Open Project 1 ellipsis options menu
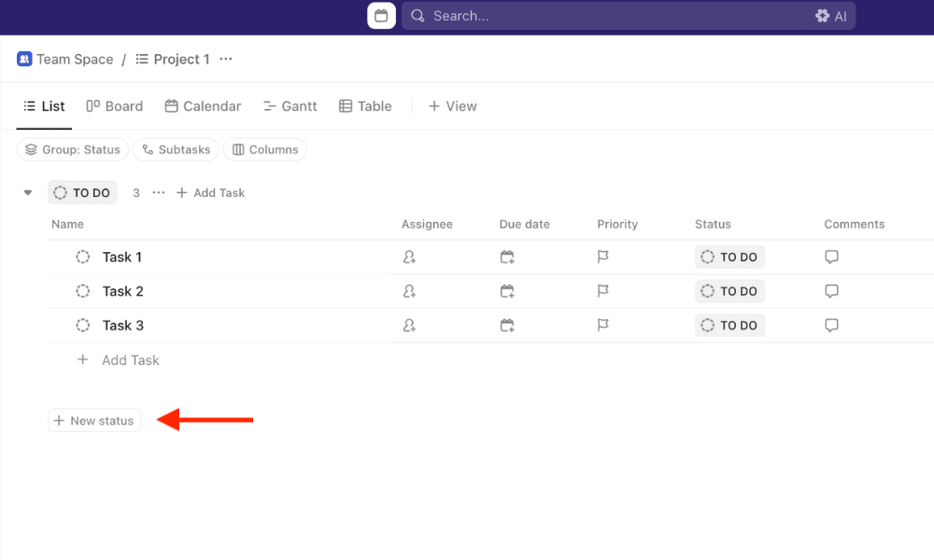The height and width of the screenshot is (560, 934). pyautogui.click(x=226, y=59)
